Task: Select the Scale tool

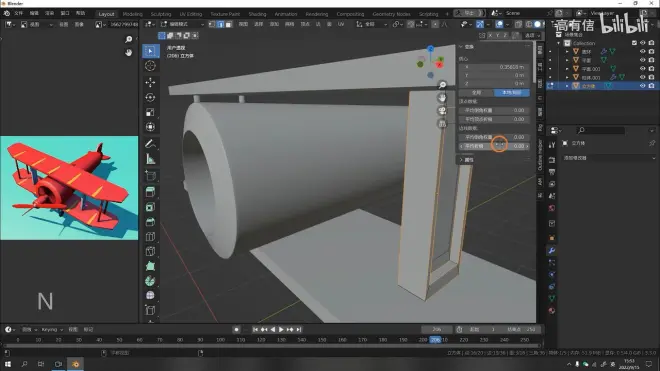Action: pos(150,112)
